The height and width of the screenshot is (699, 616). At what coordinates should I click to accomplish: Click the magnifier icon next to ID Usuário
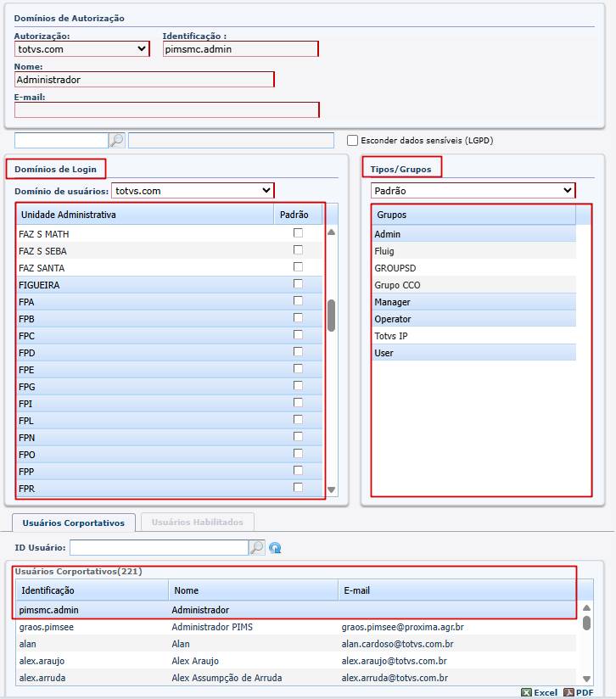pyautogui.click(x=257, y=548)
